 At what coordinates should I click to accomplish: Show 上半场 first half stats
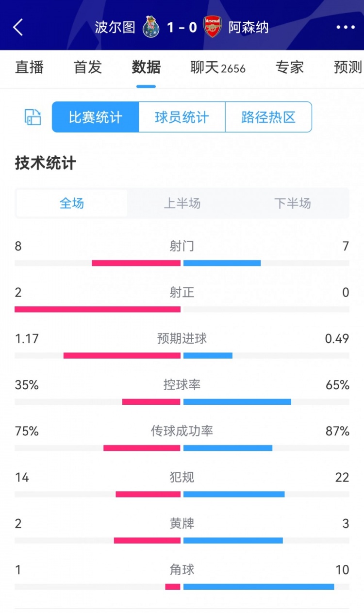click(182, 203)
